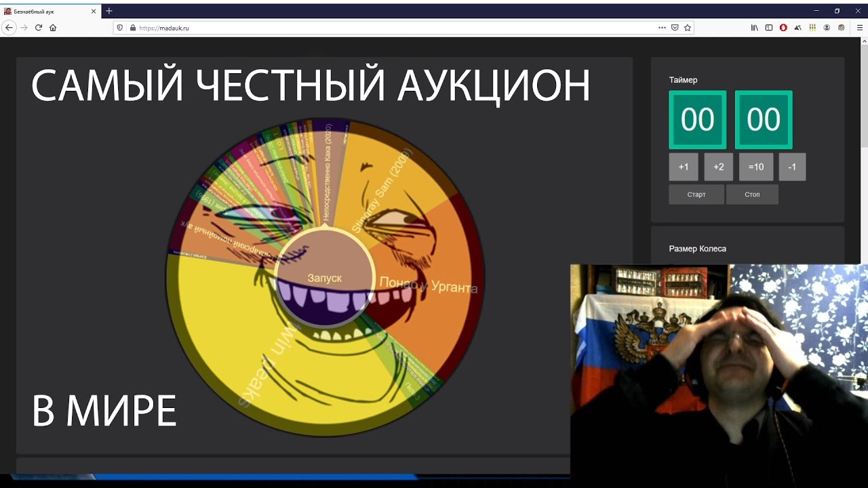This screenshot has height=488, width=868.
Task: Click the red Opera-style extension icon
Action: click(783, 28)
